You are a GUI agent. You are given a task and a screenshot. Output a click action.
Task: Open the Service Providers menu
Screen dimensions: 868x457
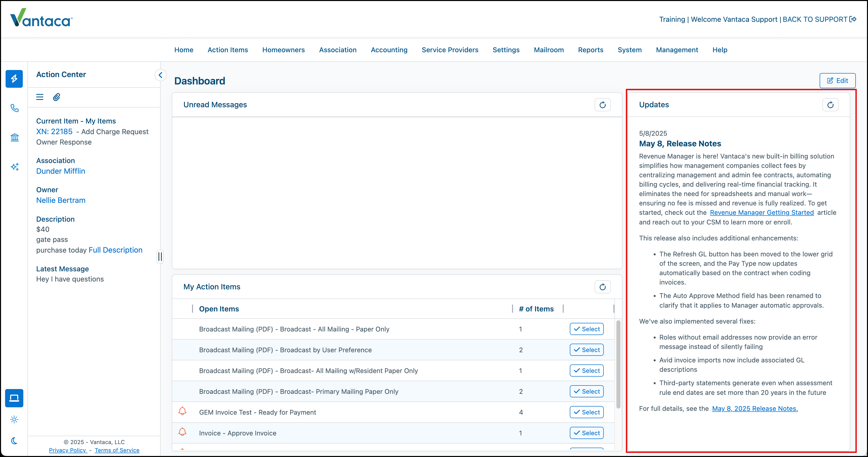(x=450, y=50)
